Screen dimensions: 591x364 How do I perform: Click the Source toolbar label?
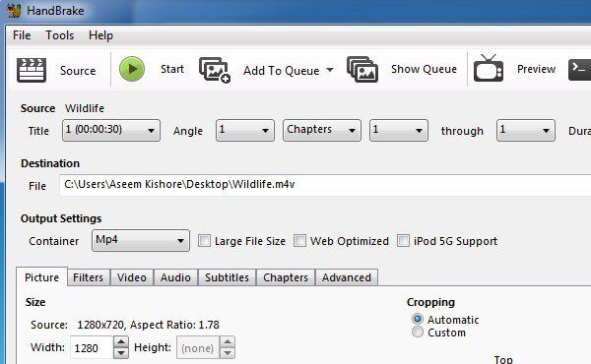(x=78, y=71)
